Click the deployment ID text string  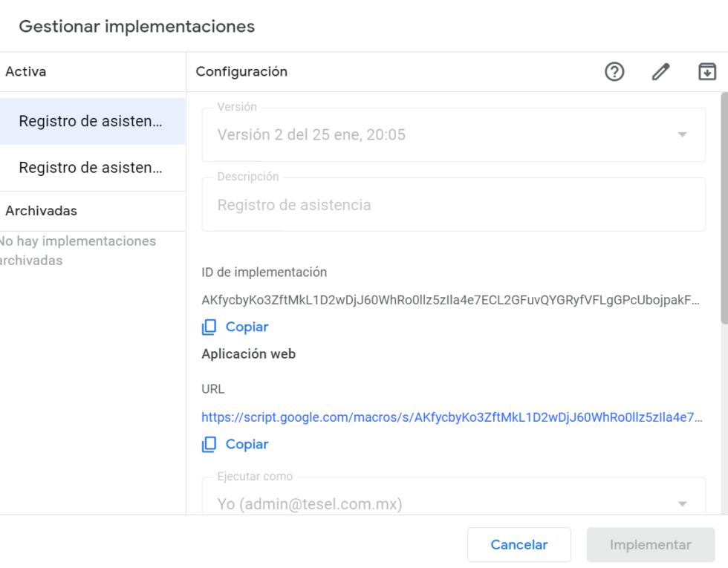(x=450, y=300)
